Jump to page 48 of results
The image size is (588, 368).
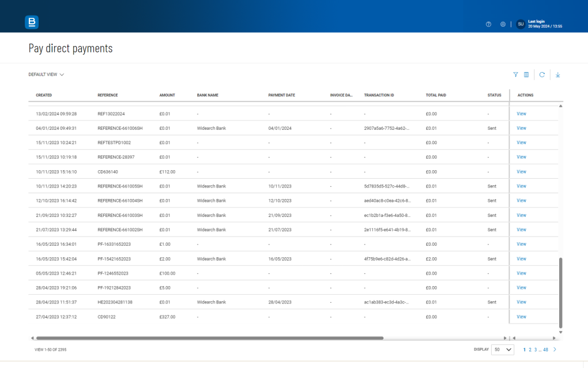pos(545,350)
